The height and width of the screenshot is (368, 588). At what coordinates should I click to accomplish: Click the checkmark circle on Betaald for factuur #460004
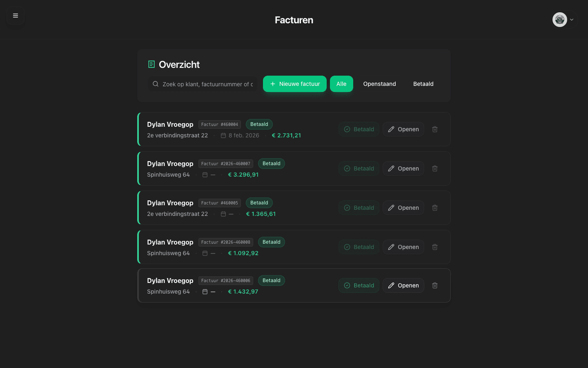(347, 129)
